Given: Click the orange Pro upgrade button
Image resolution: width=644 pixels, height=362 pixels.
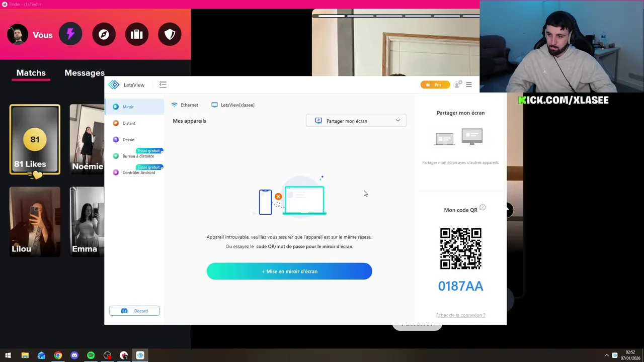Looking at the screenshot, I should [435, 84].
